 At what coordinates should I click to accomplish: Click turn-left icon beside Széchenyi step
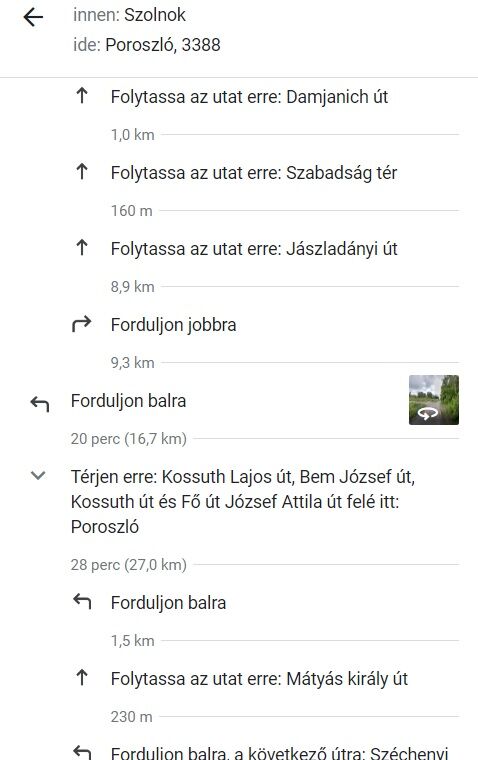pyautogui.click(x=82, y=752)
